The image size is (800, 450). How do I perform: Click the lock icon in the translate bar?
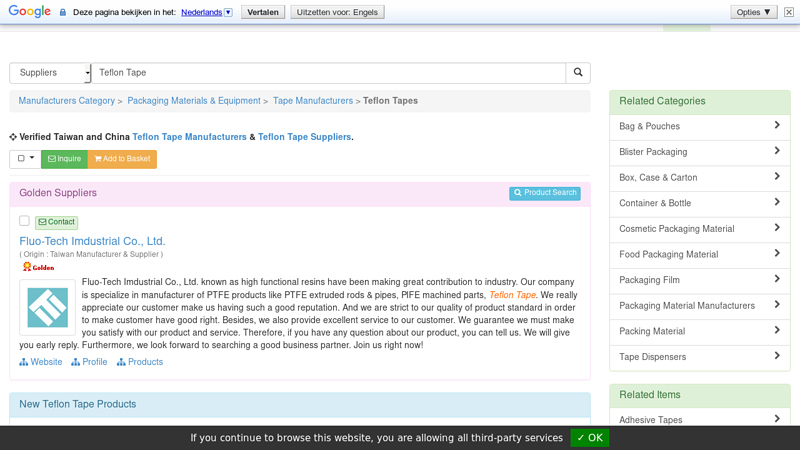[x=63, y=12]
